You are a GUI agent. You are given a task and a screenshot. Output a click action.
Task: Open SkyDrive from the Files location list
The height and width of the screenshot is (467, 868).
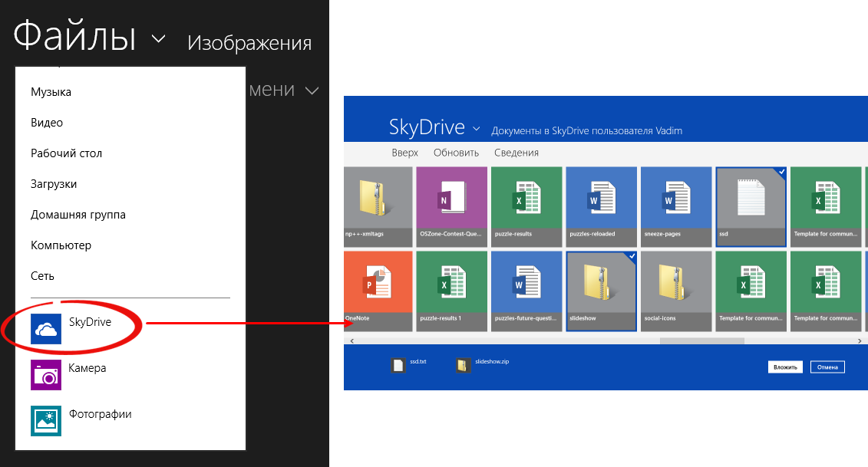[x=72, y=329]
